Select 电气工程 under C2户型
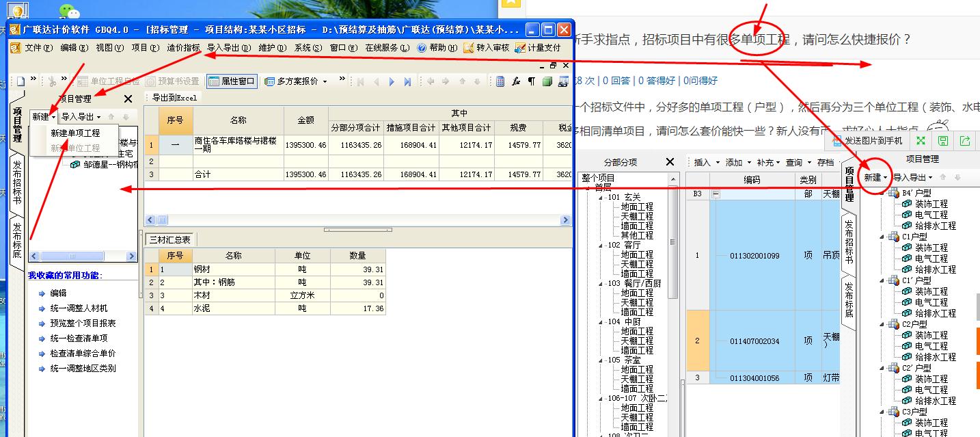The width and height of the screenshot is (980, 437). pos(931,346)
